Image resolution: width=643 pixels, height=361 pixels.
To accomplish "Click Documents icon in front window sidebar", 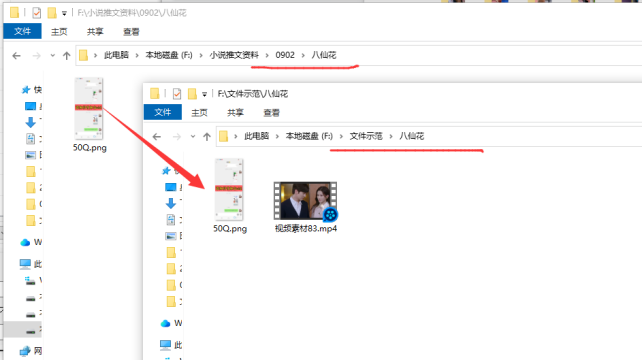I will (x=171, y=219).
